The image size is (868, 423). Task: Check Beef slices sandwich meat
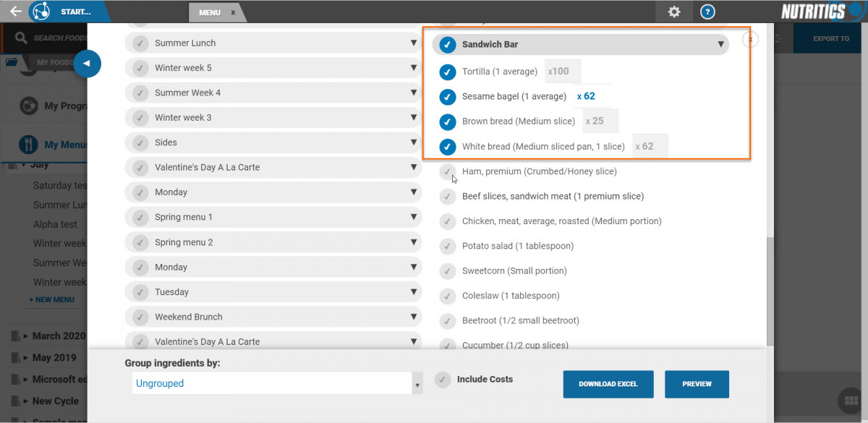click(448, 196)
